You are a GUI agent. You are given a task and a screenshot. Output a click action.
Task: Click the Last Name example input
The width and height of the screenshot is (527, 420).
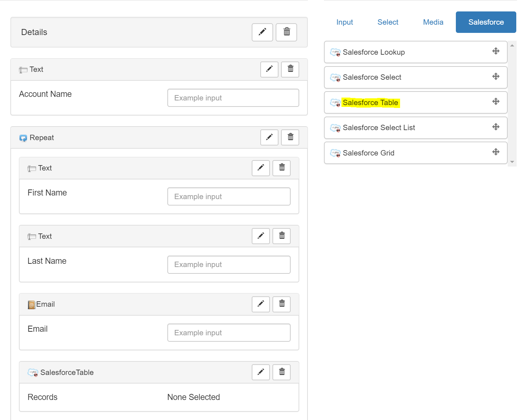pos(229,265)
